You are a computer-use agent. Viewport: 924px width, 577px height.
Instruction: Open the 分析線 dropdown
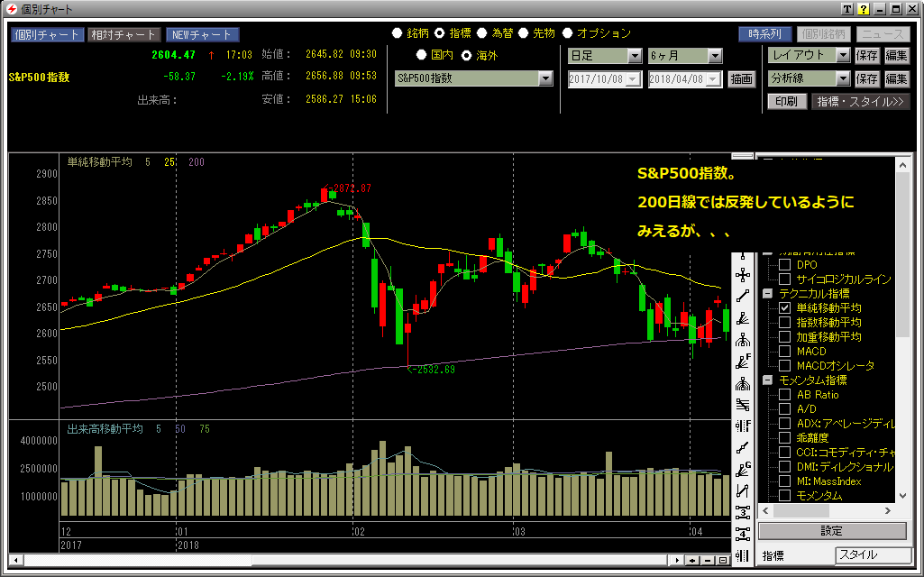[843, 78]
